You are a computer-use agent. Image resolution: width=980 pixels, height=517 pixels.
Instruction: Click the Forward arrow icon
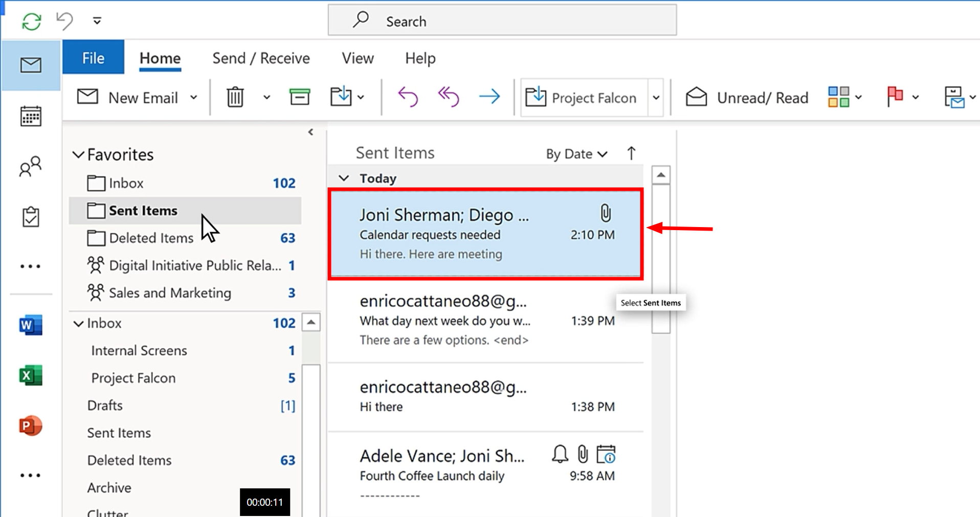pyautogui.click(x=489, y=97)
